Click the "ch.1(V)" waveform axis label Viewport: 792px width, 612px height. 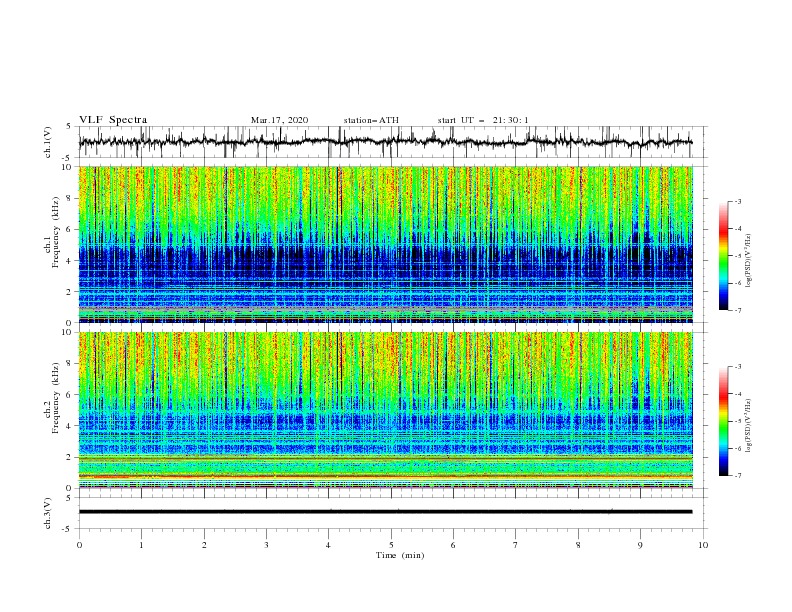(x=48, y=142)
